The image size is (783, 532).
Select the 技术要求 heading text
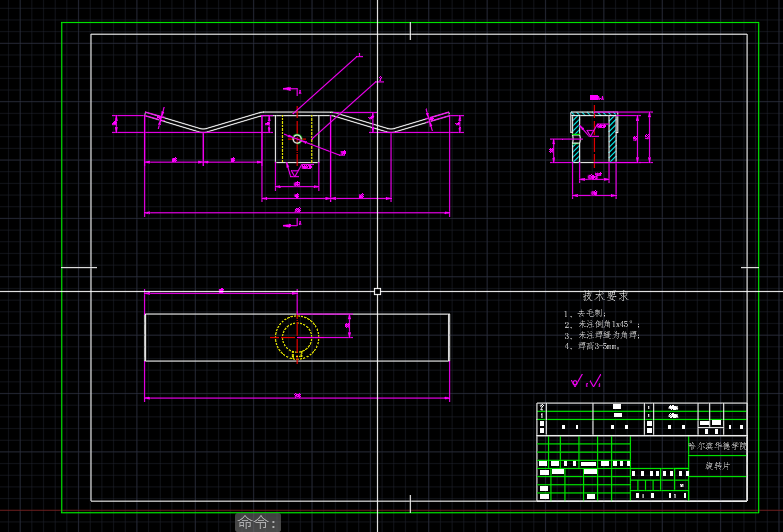point(605,296)
